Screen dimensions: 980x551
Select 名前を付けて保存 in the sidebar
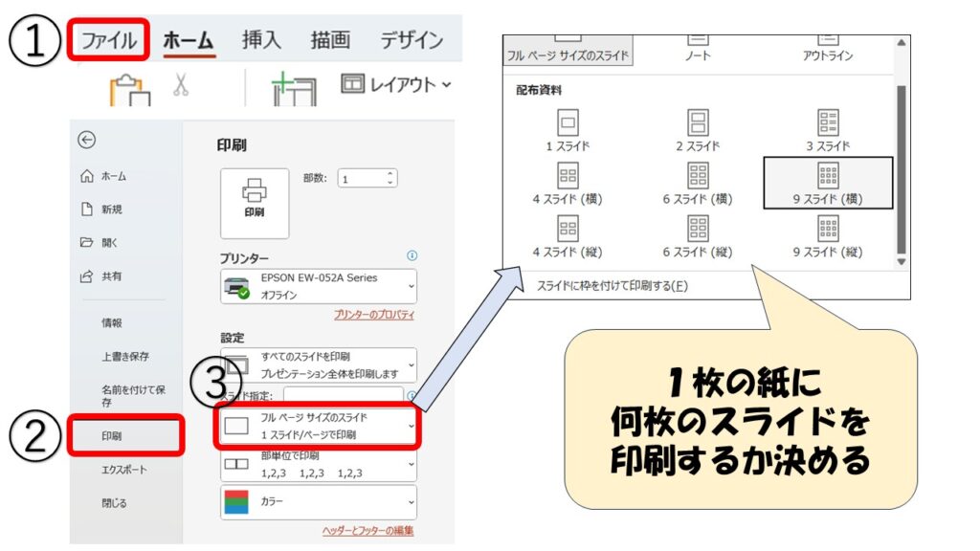pos(133,396)
